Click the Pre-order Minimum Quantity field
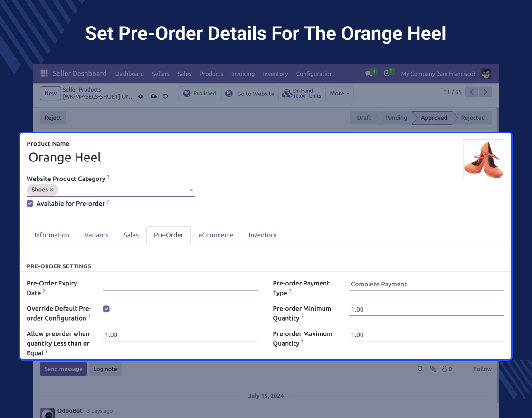The width and height of the screenshot is (532, 418). click(427, 309)
